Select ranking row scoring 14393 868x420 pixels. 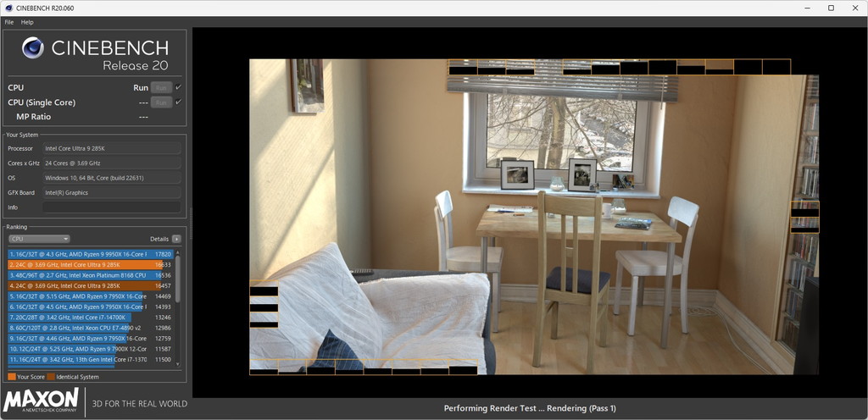(91, 307)
